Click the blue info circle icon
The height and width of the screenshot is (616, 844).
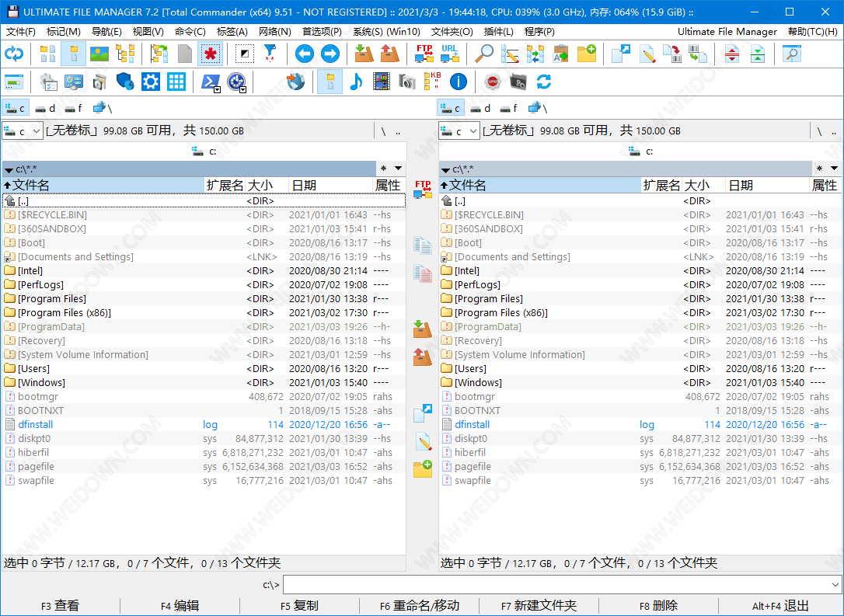tap(458, 82)
